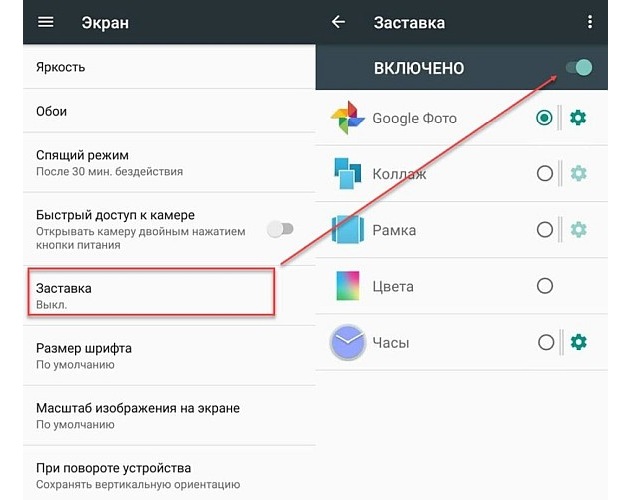Select the Цвета radio button
Screen dimensions: 630x500
point(545,286)
